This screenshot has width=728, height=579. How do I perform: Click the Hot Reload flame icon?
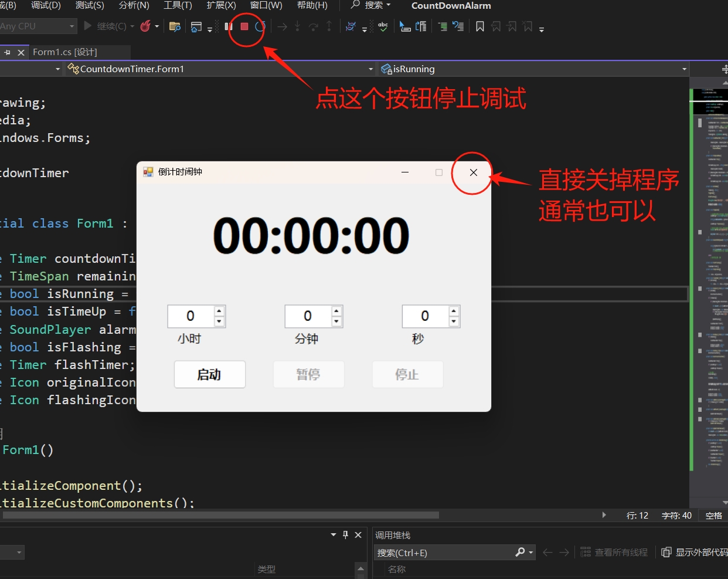[145, 26]
